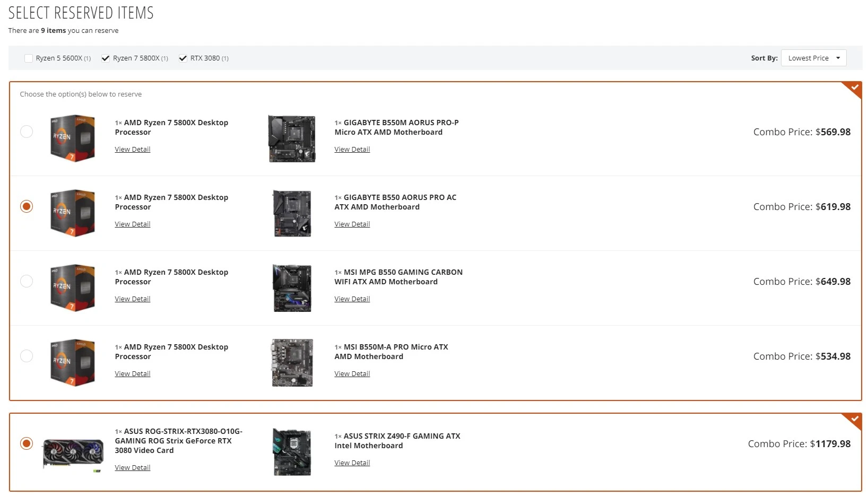Open View Detail for MSI MPG B550 GAMING CARBON
This screenshot has height=497, width=868.
click(x=352, y=299)
